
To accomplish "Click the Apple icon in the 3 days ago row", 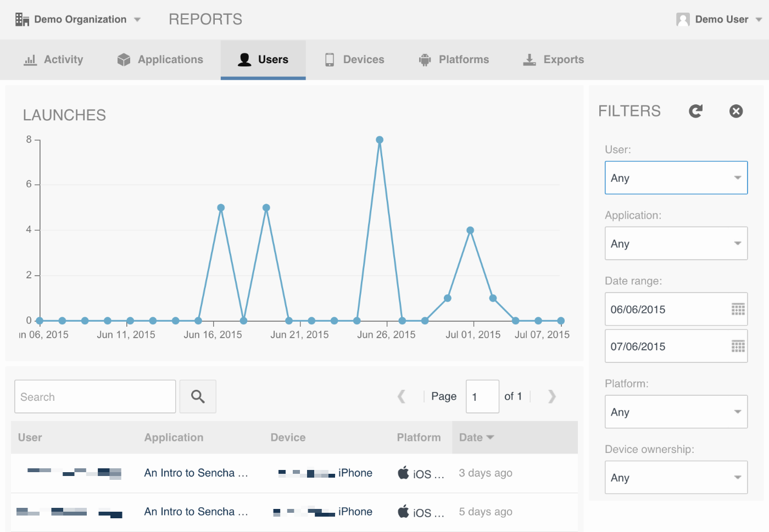I will tap(404, 473).
